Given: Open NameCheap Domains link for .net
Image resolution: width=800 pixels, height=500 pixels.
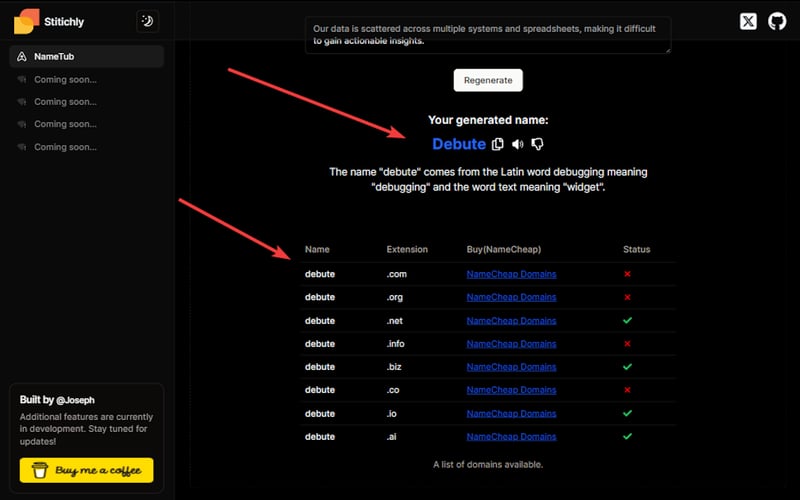Looking at the screenshot, I should 511,320.
